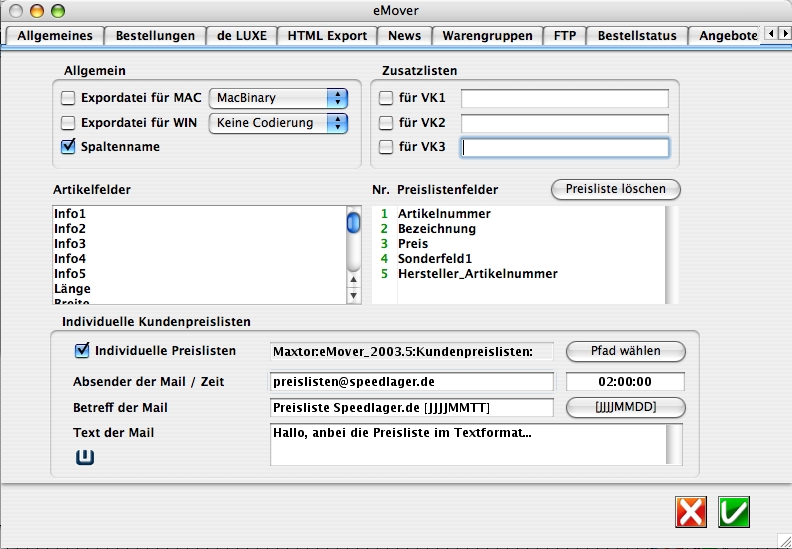Image resolution: width=792 pixels, height=549 pixels.
Task: Enable Exportdatei für MAC checkbox
Action: pos(68,98)
